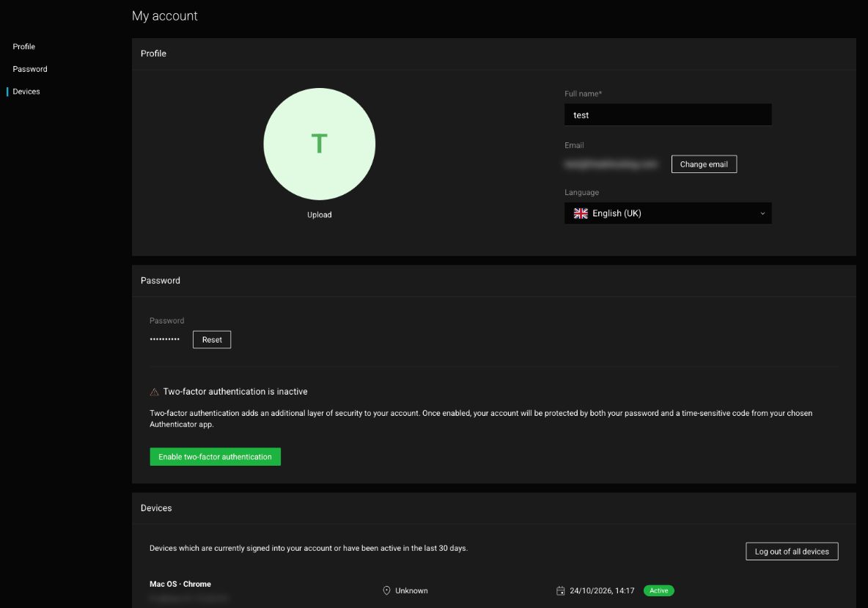Click the calendar icon beside the date
The width and height of the screenshot is (868, 608).
tap(560, 591)
